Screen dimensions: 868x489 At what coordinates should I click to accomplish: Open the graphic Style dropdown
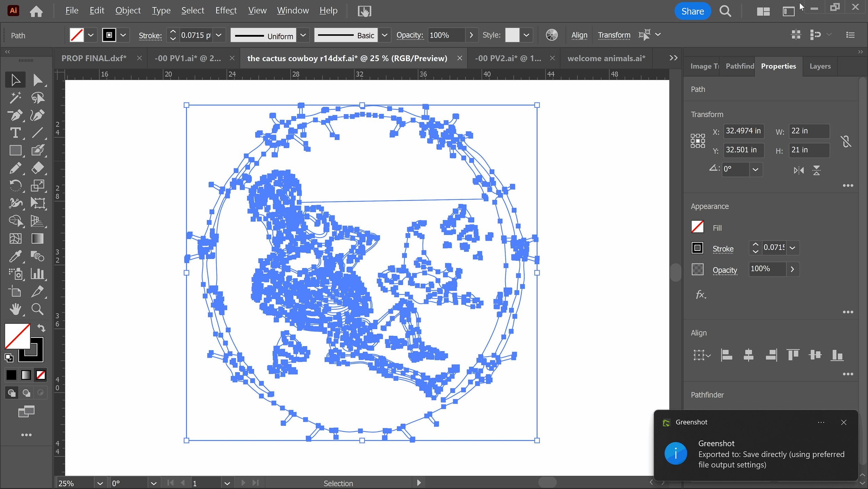[526, 35]
